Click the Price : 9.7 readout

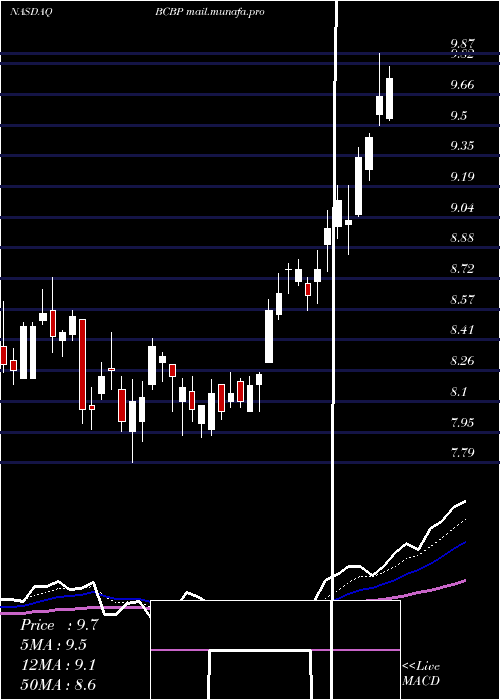(59, 625)
